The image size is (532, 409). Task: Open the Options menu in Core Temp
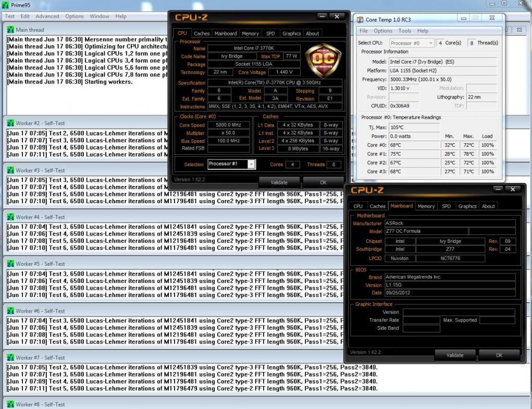(x=382, y=31)
